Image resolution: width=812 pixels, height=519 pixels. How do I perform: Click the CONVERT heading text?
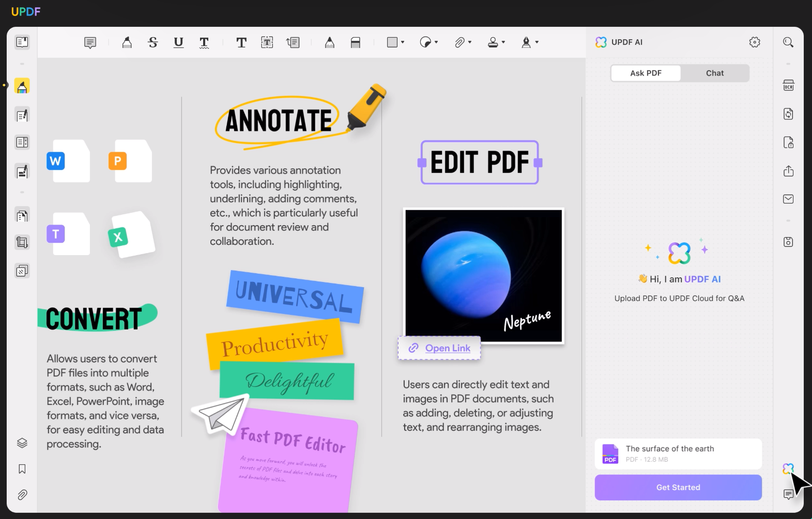(94, 319)
